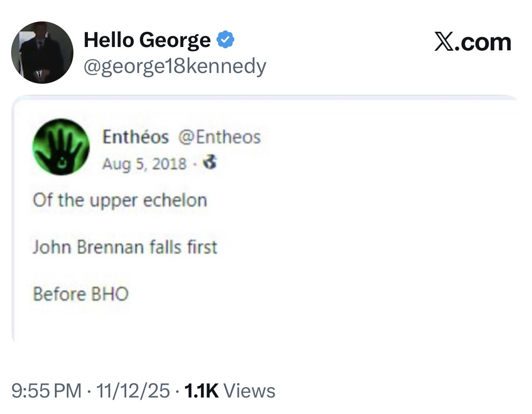Click the X logo icon
This screenshot has width=532, height=414.
click(444, 42)
